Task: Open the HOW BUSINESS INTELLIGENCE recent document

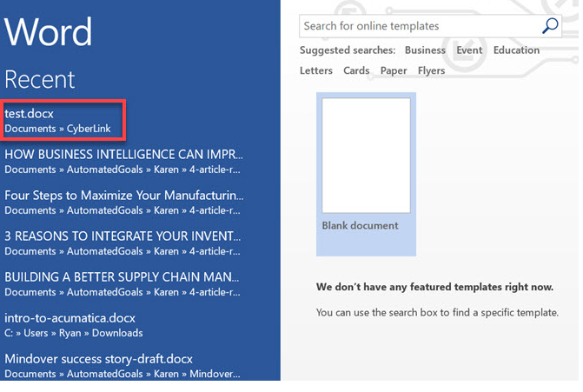Action: [x=122, y=154]
